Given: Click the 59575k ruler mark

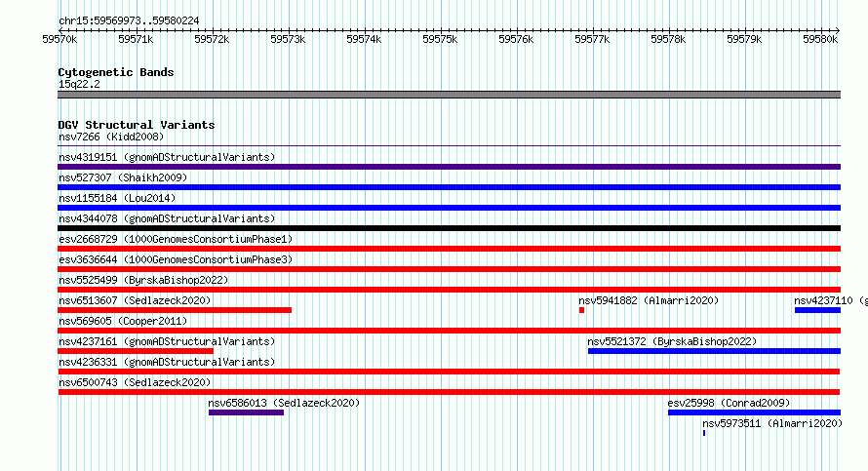Looking at the screenshot, I should coord(440,39).
